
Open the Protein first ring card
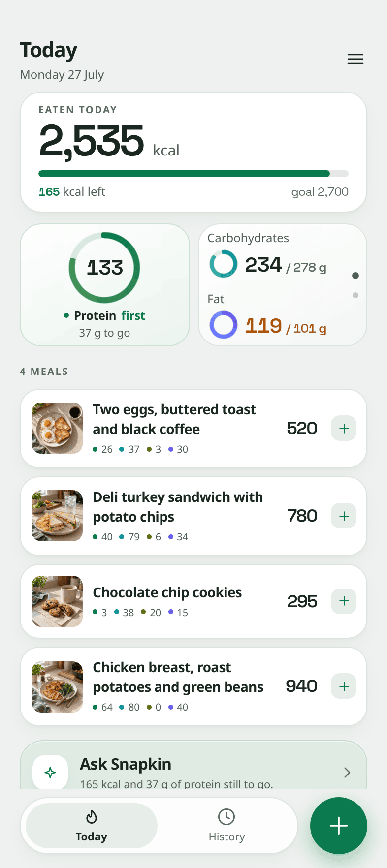point(105,285)
